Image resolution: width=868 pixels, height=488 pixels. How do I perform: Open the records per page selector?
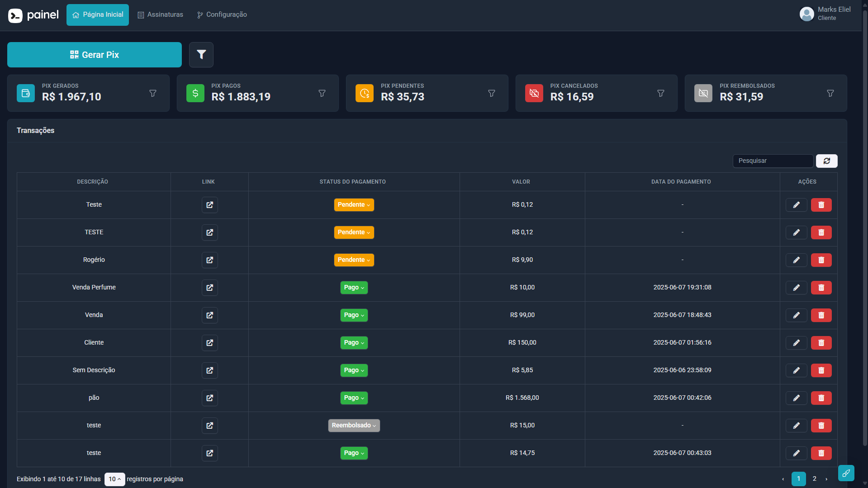114,479
